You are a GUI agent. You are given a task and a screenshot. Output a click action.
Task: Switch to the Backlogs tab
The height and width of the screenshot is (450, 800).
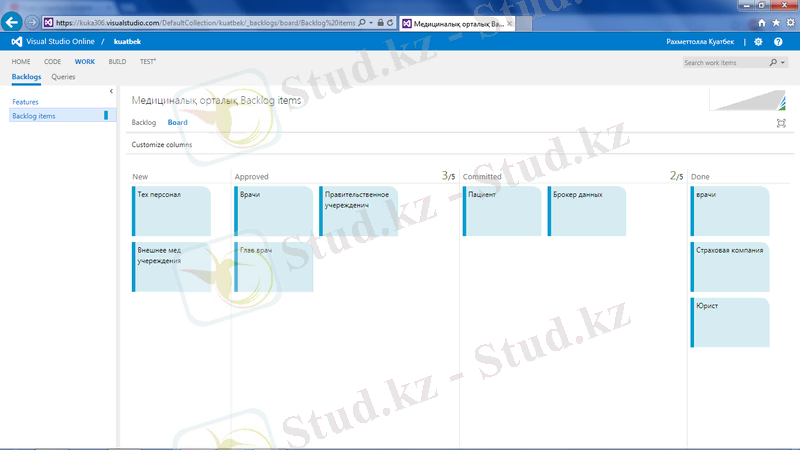(26, 77)
